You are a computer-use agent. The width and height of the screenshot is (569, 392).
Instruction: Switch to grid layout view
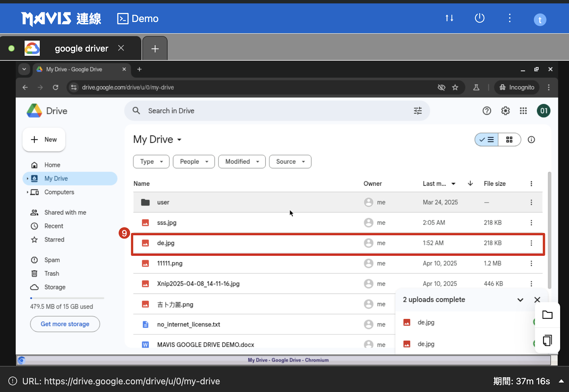[x=509, y=140]
